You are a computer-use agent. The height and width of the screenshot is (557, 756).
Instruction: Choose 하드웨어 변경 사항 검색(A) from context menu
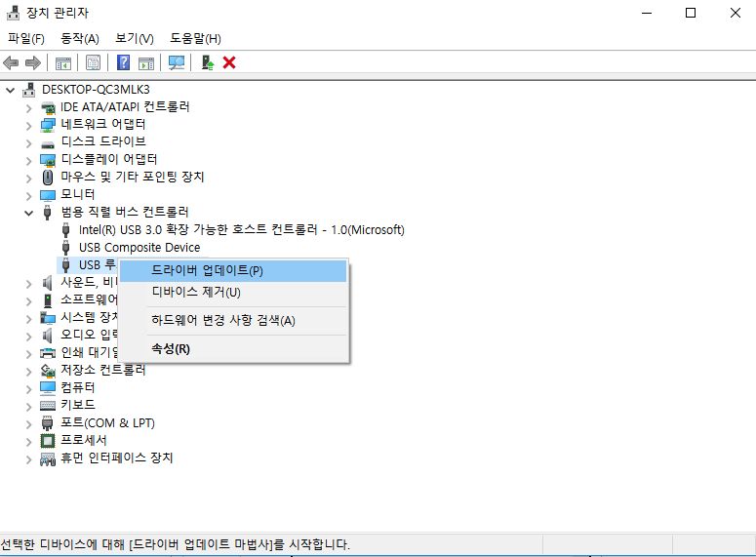(233, 320)
